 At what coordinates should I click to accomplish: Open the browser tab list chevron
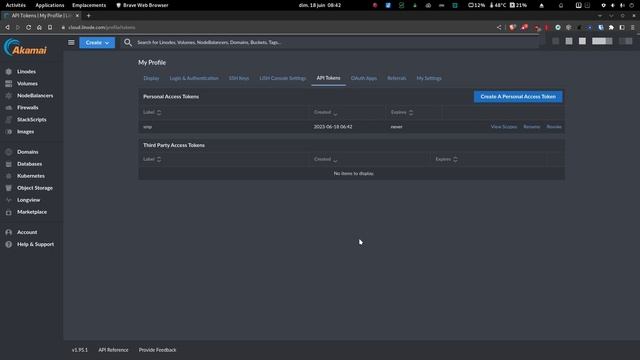(x=600, y=16)
